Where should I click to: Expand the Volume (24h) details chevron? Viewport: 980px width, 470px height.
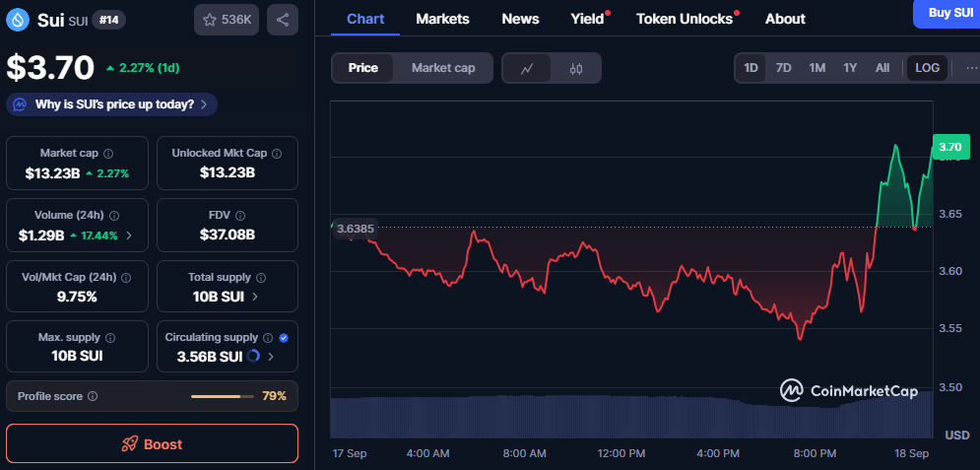pyautogui.click(x=129, y=235)
